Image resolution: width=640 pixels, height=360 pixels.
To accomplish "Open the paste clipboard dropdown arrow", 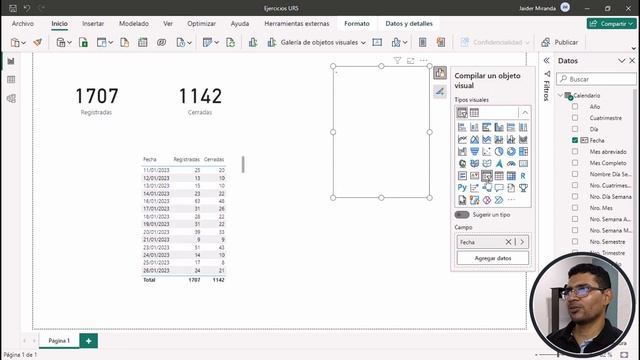I will (24, 43).
